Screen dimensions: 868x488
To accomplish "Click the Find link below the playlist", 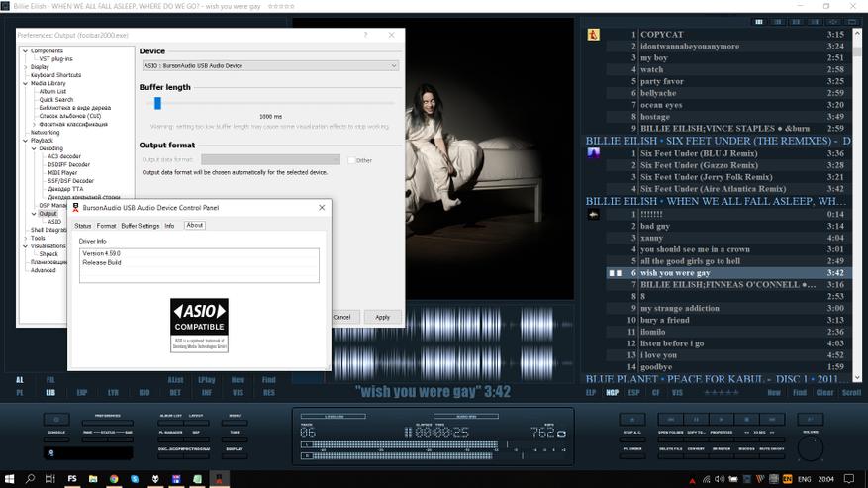I will [x=800, y=392].
